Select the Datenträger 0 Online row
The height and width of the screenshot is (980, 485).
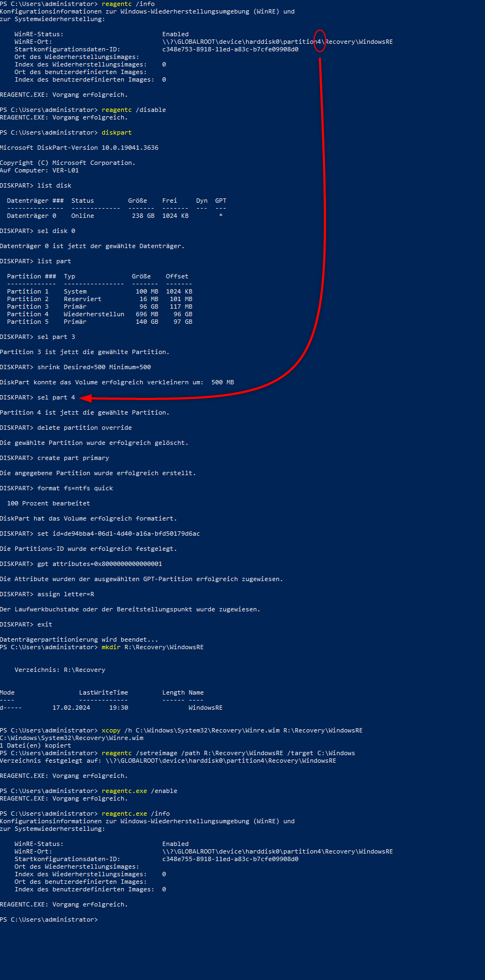tap(115, 216)
